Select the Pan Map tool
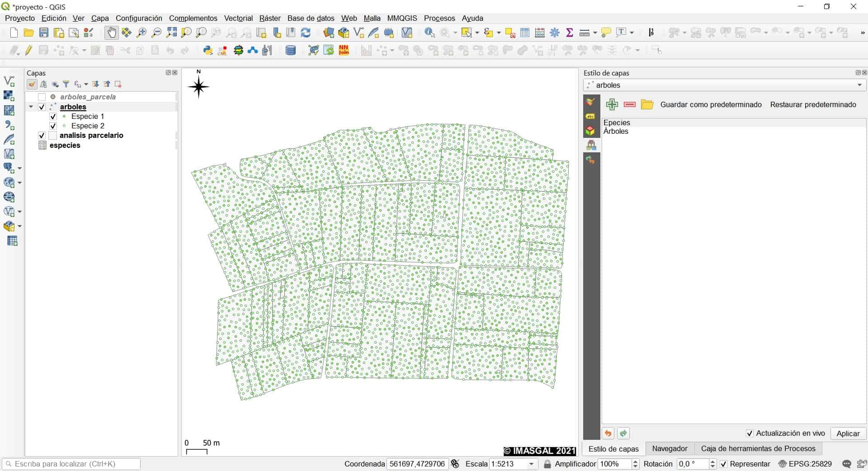Screen dimensions: 868x471 (x=112, y=32)
